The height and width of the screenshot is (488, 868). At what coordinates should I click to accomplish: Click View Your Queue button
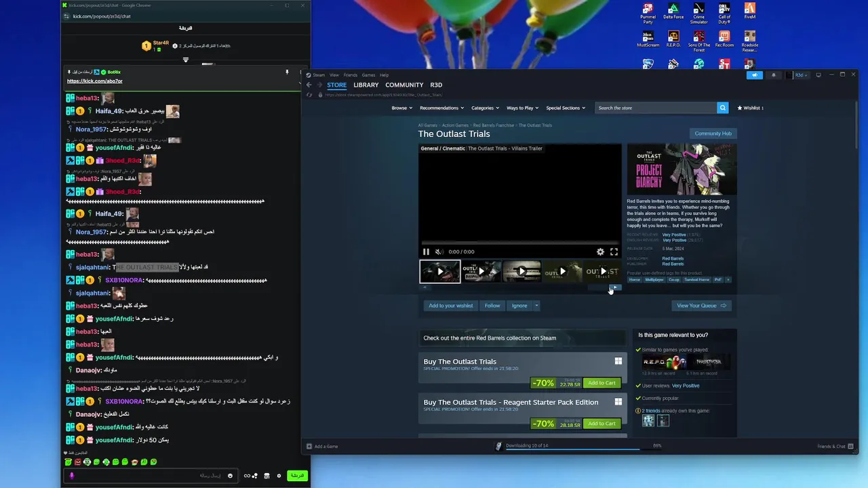(x=701, y=306)
